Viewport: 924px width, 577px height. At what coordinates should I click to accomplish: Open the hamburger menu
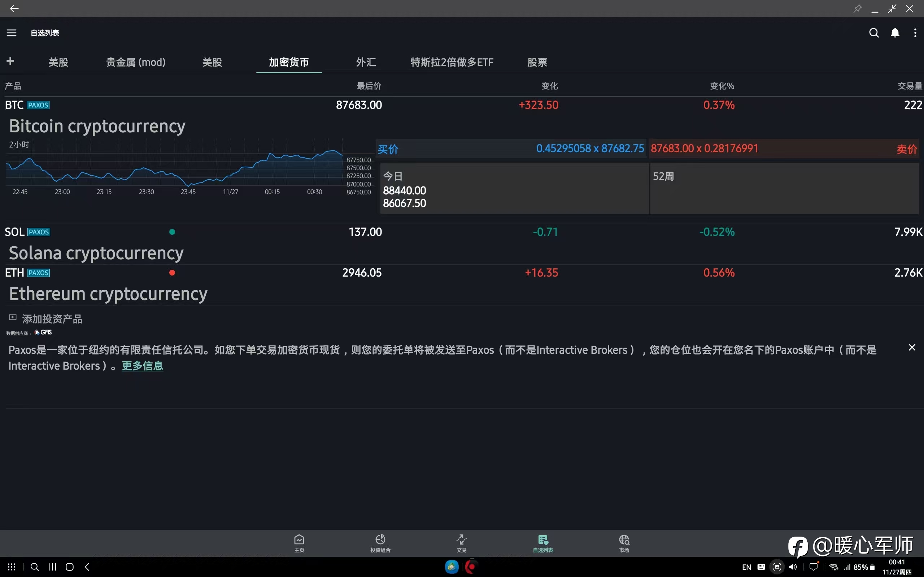click(12, 33)
